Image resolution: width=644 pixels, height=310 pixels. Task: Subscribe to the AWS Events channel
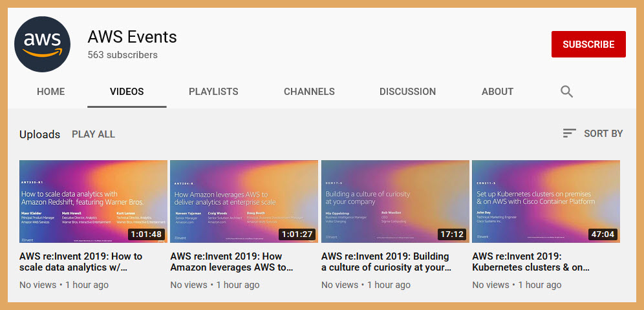point(588,45)
